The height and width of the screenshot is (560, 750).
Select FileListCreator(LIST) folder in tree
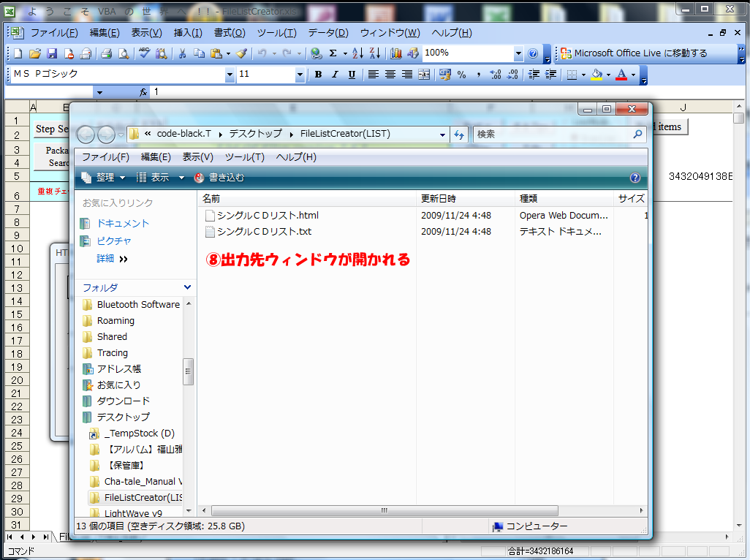click(x=143, y=498)
